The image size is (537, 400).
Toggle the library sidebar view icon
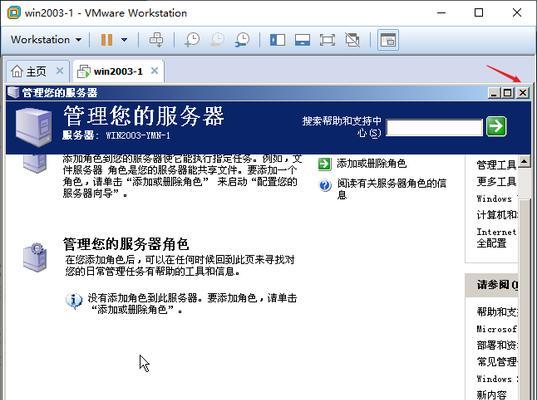coord(277,40)
